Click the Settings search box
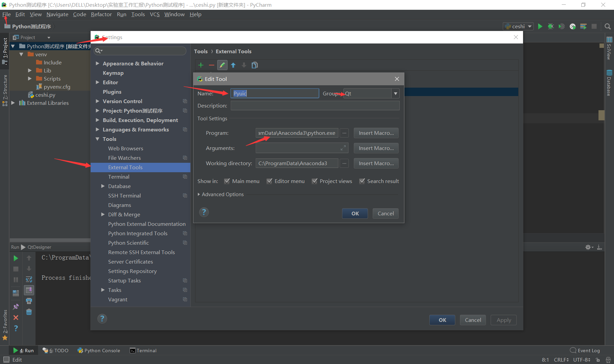This screenshot has width=614, height=364. pos(140,51)
